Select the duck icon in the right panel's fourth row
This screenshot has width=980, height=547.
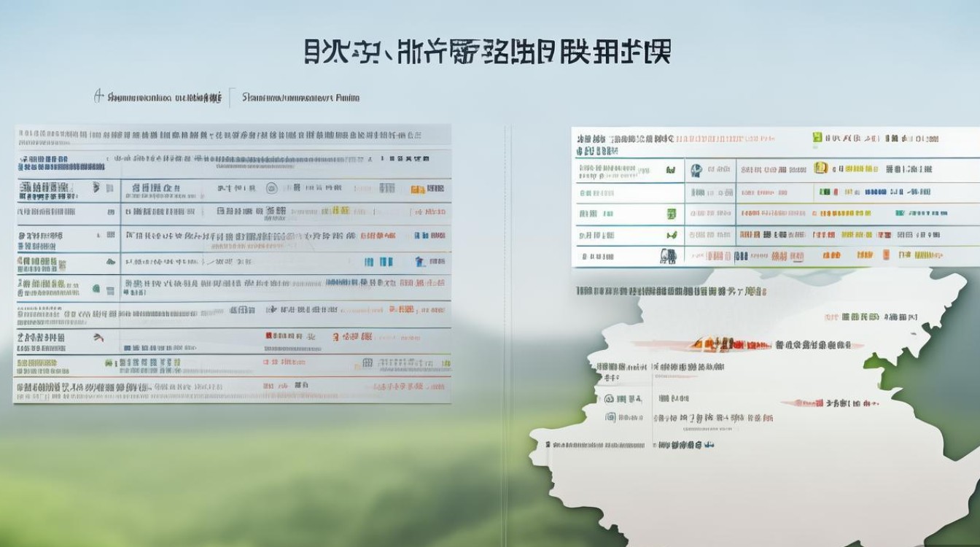coord(671,233)
